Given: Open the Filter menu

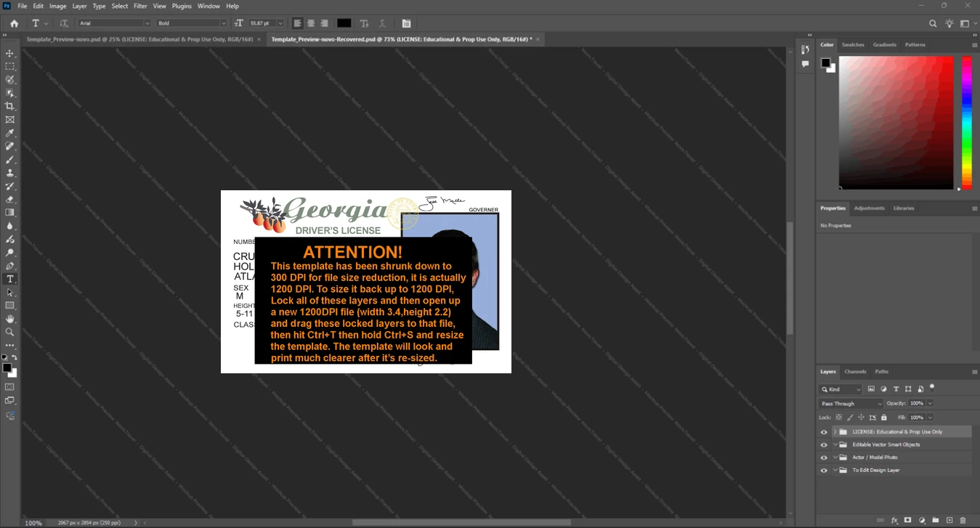Looking at the screenshot, I should coord(140,6).
